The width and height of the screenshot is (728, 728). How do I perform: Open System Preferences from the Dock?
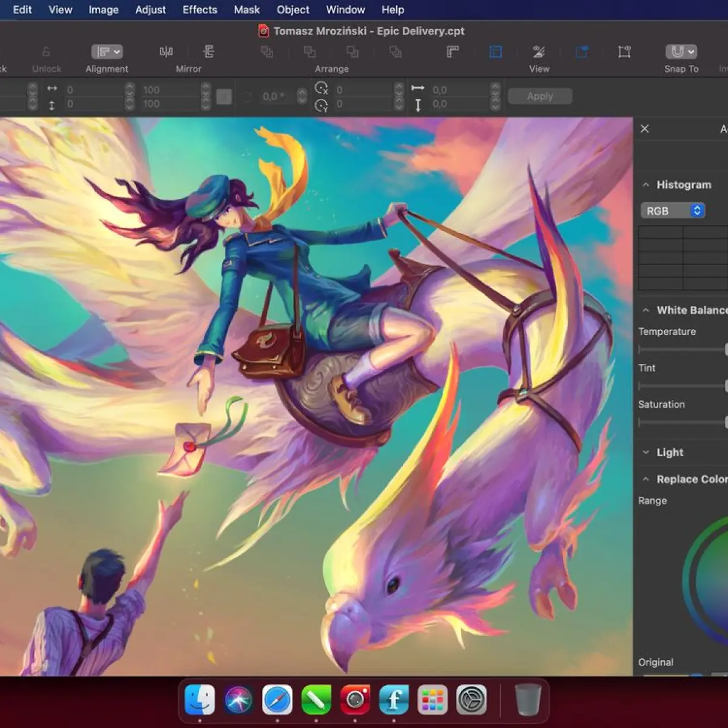click(x=471, y=699)
